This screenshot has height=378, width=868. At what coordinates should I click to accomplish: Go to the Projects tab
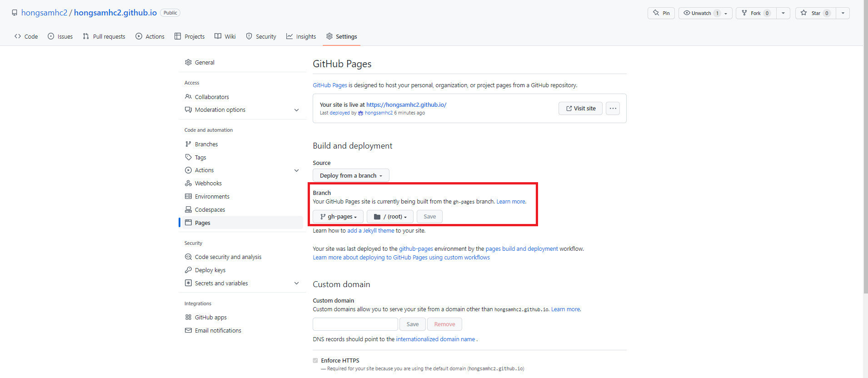pos(190,36)
